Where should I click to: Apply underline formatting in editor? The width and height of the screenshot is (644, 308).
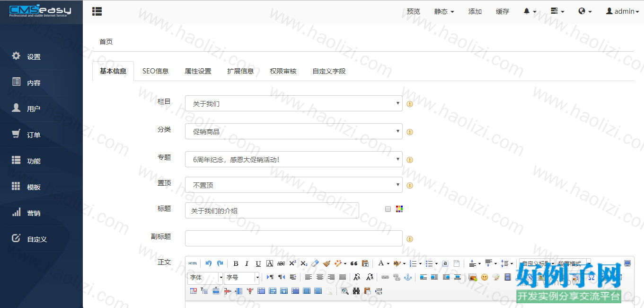point(258,263)
